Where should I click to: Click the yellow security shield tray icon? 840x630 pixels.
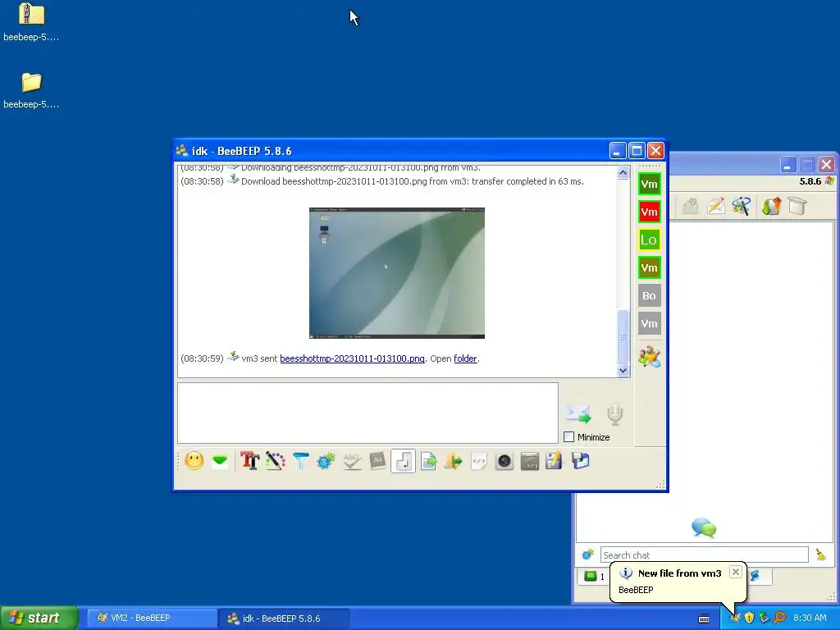749,618
